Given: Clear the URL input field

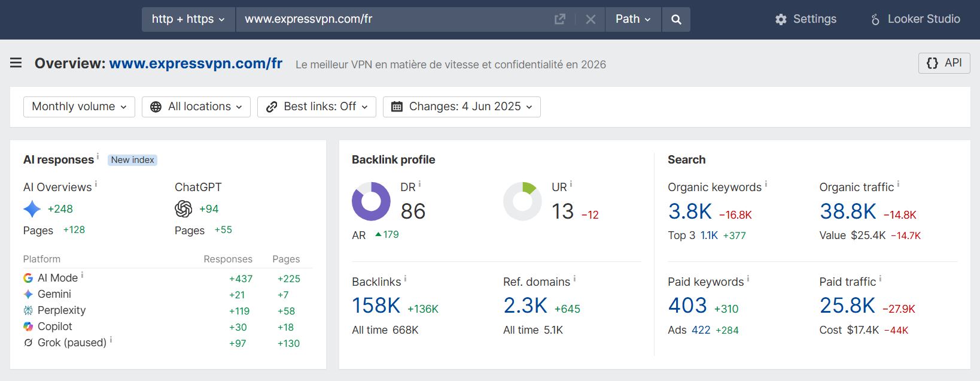Looking at the screenshot, I should coord(591,19).
